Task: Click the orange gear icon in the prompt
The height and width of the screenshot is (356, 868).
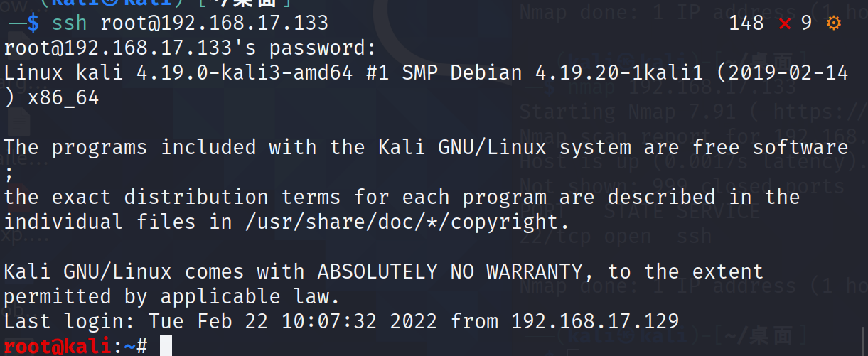Action: coord(833,23)
